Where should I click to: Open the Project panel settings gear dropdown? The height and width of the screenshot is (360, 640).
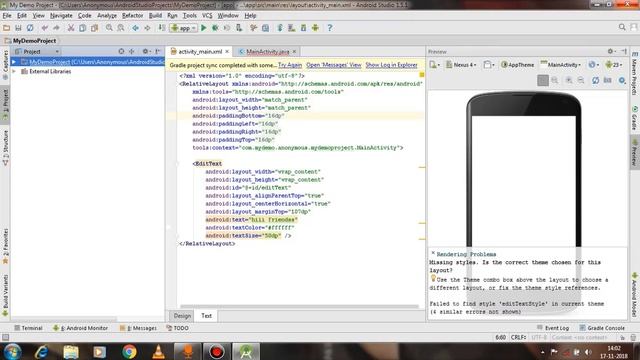pyautogui.click(x=146, y=51)
